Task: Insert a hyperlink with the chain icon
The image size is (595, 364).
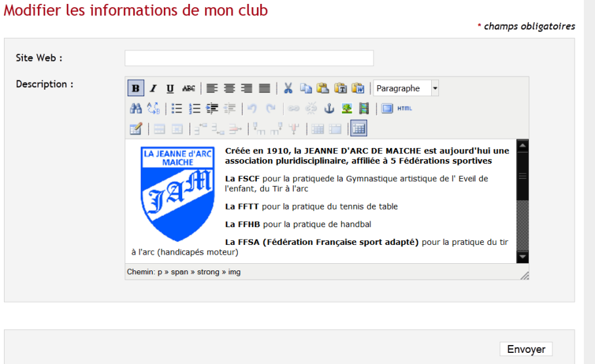Action: click(294, 109)
